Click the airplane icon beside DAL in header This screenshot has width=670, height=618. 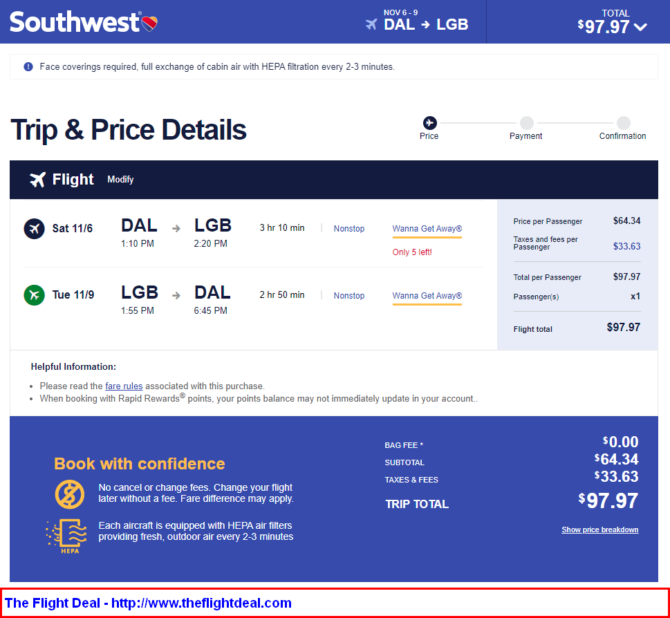point(371,24)
